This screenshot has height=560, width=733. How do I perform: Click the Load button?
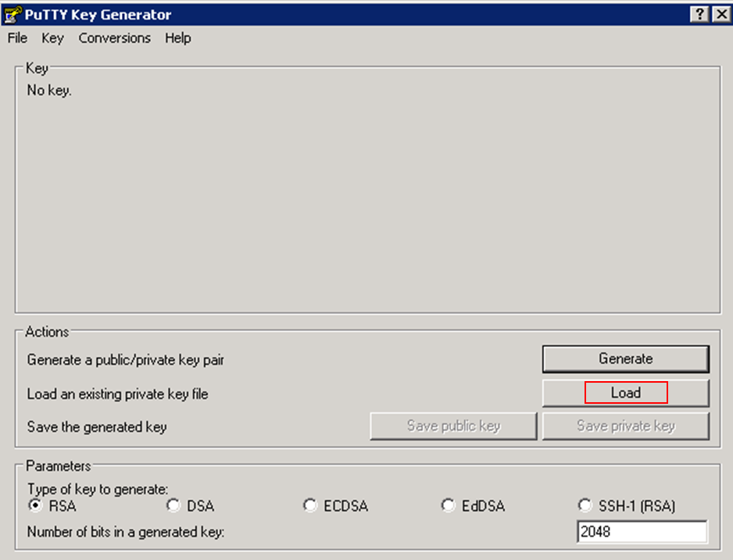625,392
